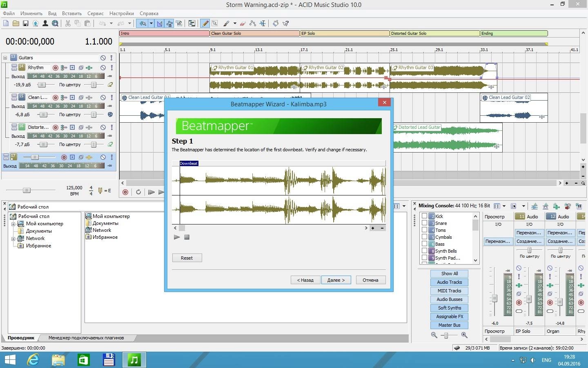Arm EP Solo channel for record
The height and width of the screenshot is (368, 588).
coord(519,303)
